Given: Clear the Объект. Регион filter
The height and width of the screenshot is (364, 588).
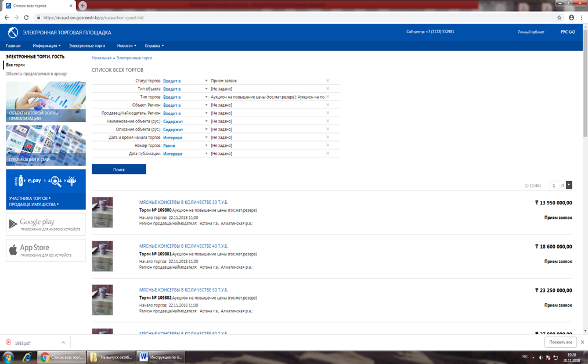Looking at the screenshot, I should coord(328,105).
